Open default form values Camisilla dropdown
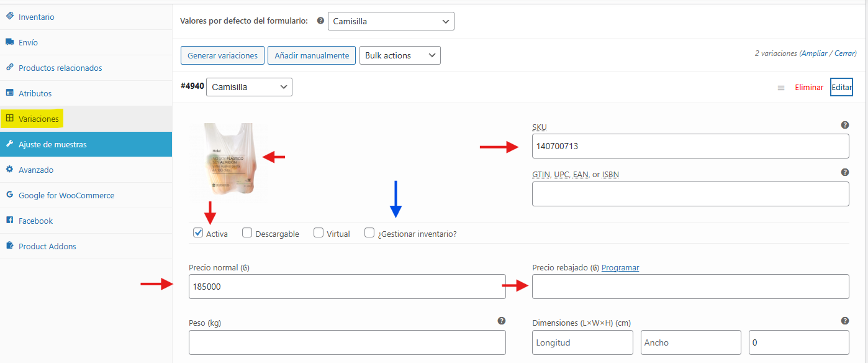868x363 pixels. (391, 21)
